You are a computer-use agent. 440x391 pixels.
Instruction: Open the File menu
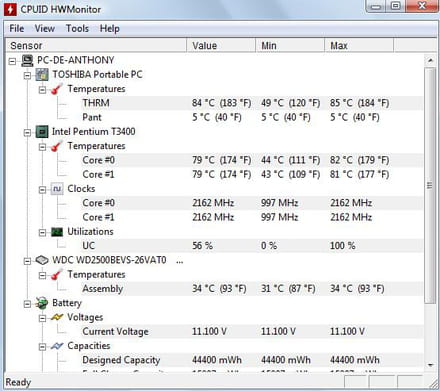(x=17, y=29)
